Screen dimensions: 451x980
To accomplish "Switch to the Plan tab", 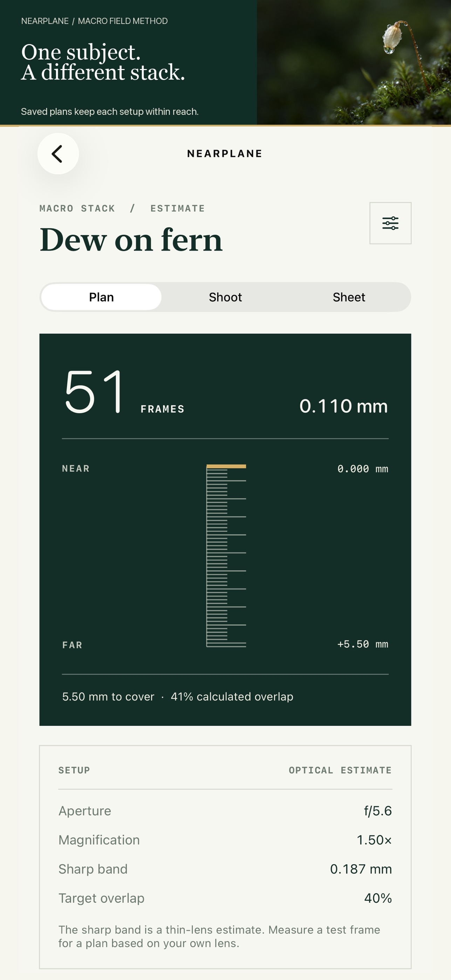I will (101, 297).
